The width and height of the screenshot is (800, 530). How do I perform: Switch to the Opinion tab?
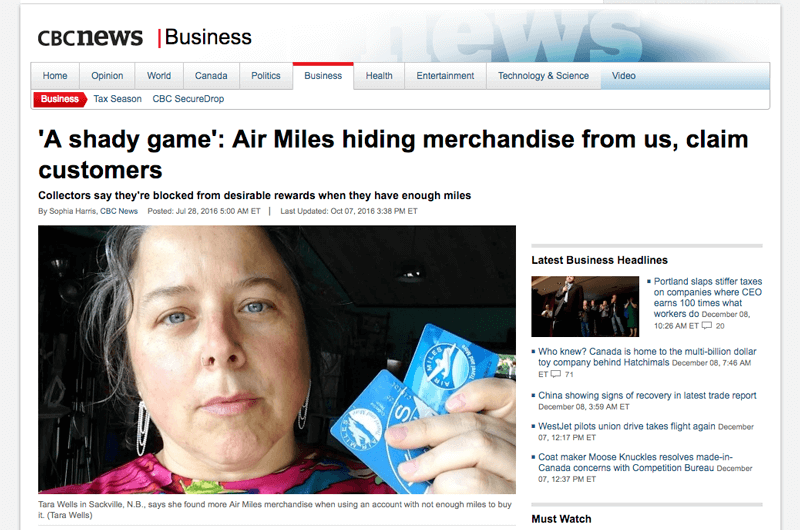point(107,75)
